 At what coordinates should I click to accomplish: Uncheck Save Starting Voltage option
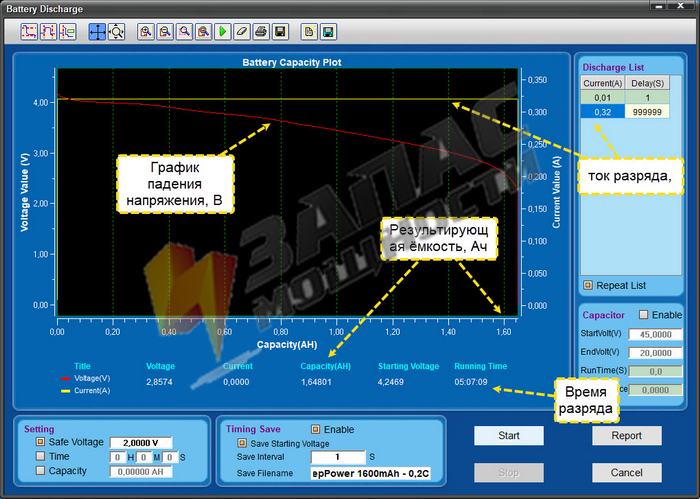click(241, 442)
